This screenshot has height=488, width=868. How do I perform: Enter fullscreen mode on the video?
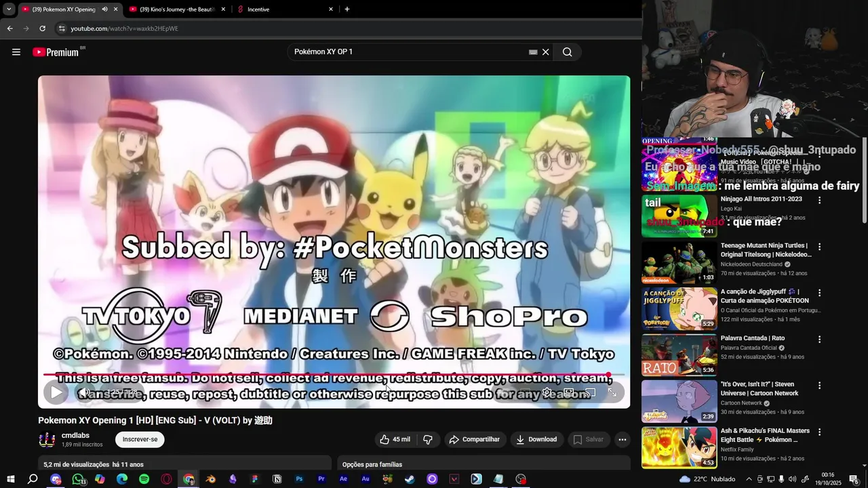pyautogui.click(x=612, y=392)
